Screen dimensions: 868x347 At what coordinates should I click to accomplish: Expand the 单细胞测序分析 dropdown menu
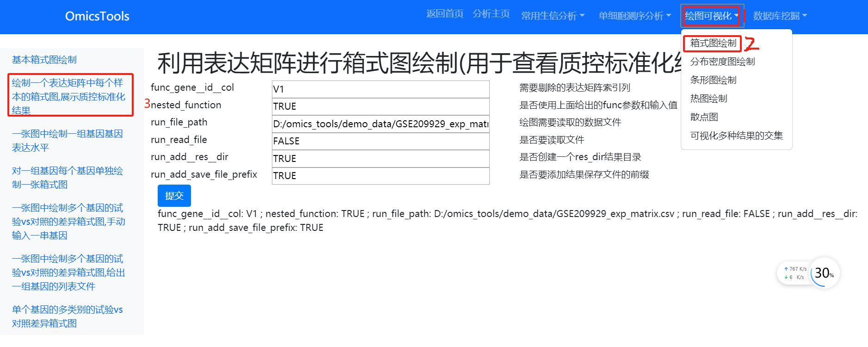pyautogui.click(x=635, y=16)
